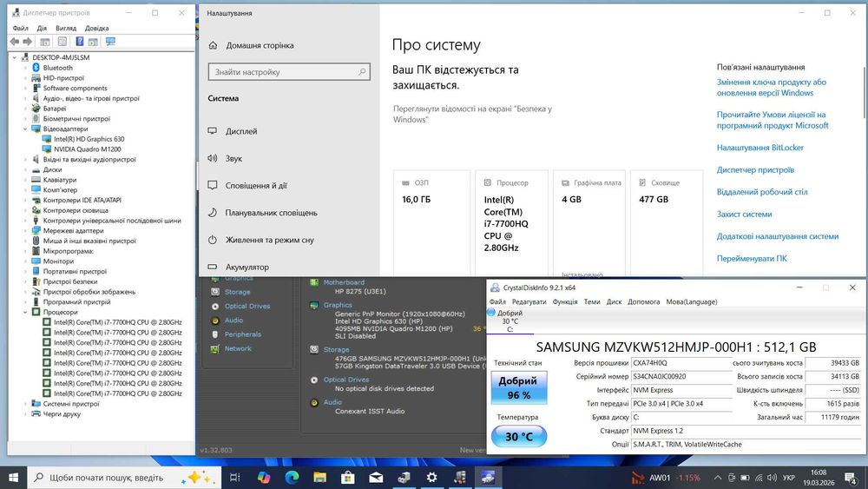Click the display icon next to Дисплей
The image size is (868, 489).
(x=213, y=131)
